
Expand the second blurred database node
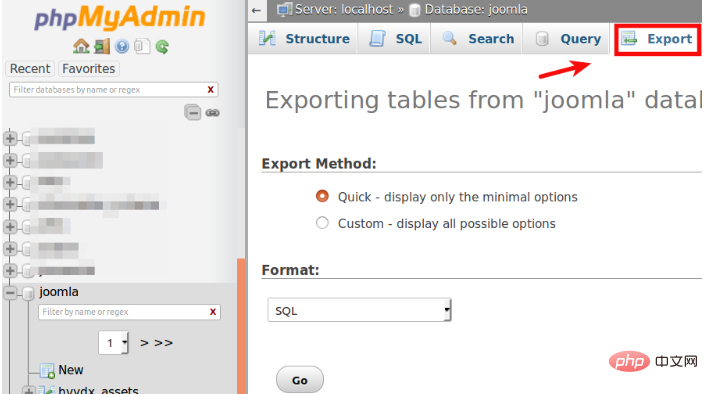point(10,160)
